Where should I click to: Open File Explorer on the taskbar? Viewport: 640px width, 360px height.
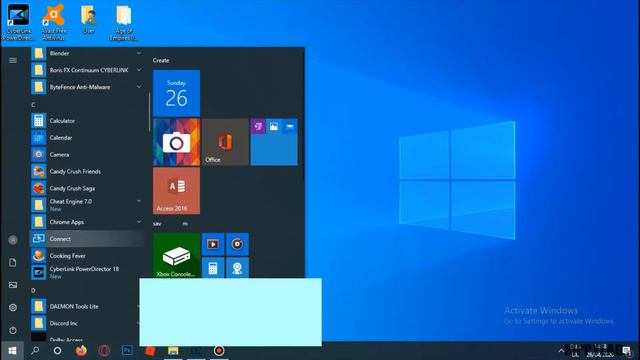pos(173,351)
